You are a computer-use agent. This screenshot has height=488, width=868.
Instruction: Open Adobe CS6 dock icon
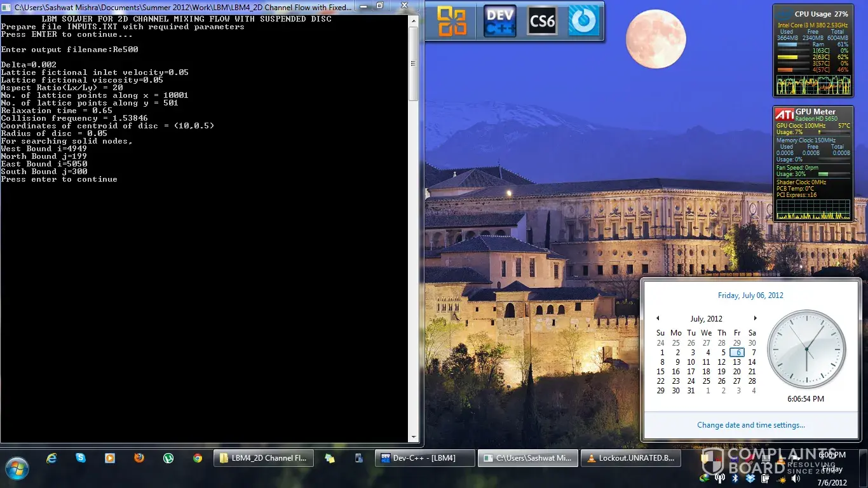(x=542, y=21)
